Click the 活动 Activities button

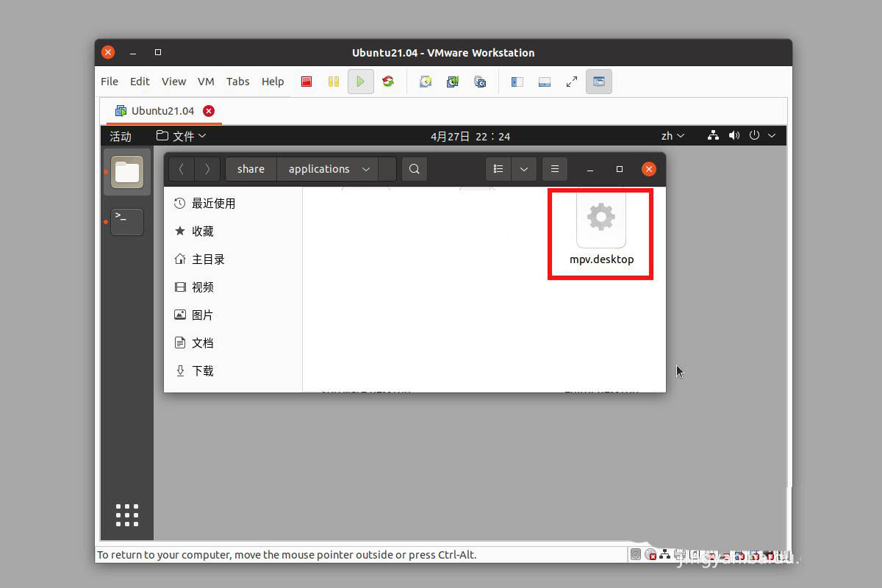point(121,136)
